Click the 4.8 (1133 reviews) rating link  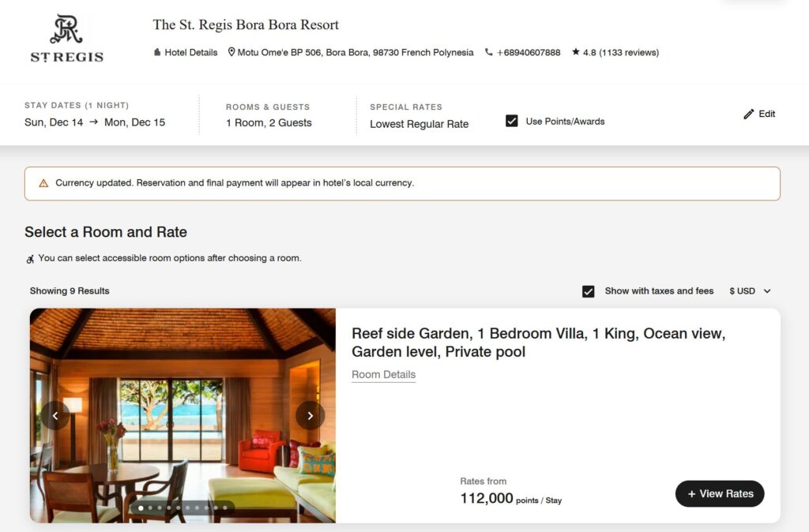click(620, 53)
